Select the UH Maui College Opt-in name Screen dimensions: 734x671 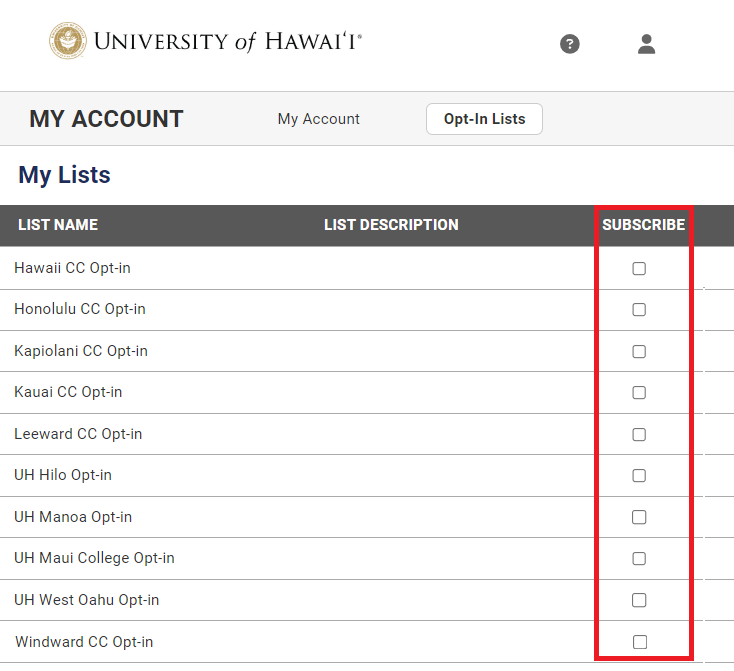point(95,558)
